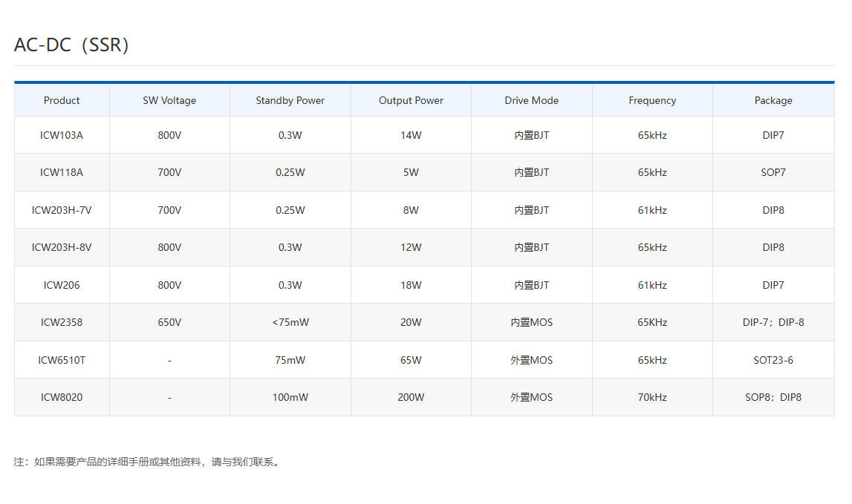This screenshot has height=504, width=852.
Task: Select the ICW2358 product entry
Action: click(x=62, y=322)
